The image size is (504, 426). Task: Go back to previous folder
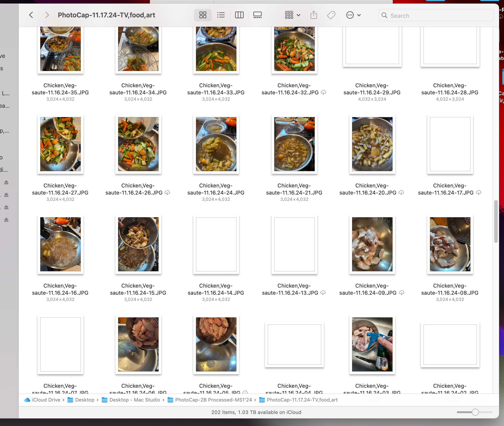pyautogui.click(x=31, y=15)
